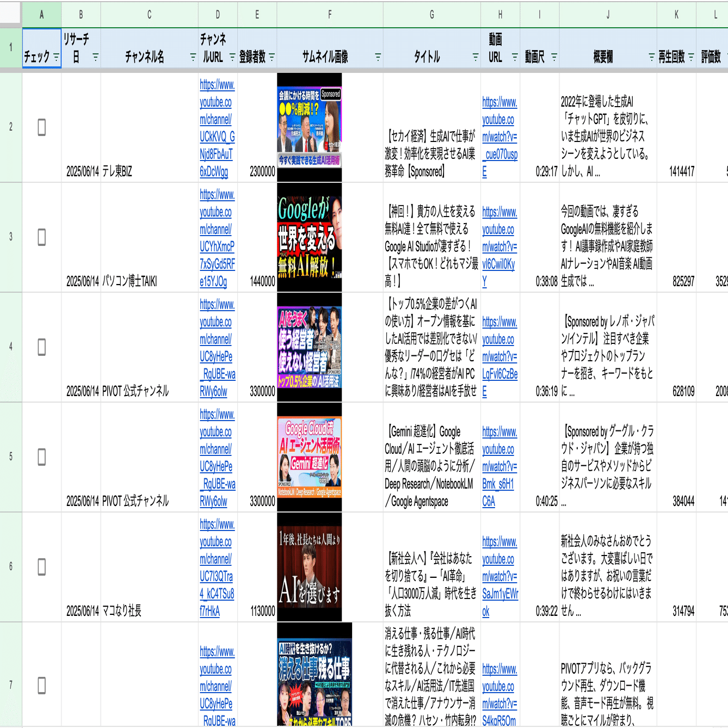Select the video length cell 0:38:08
The height and width of the screenshot is (728, 728).
pos(540,237)
